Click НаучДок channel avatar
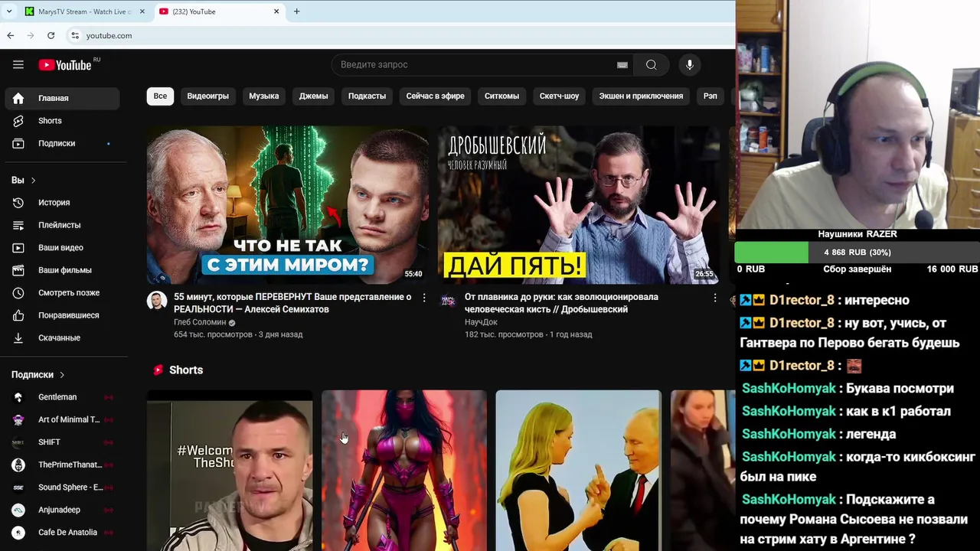The height and width of the screenshot is (551, 980). 448,300
